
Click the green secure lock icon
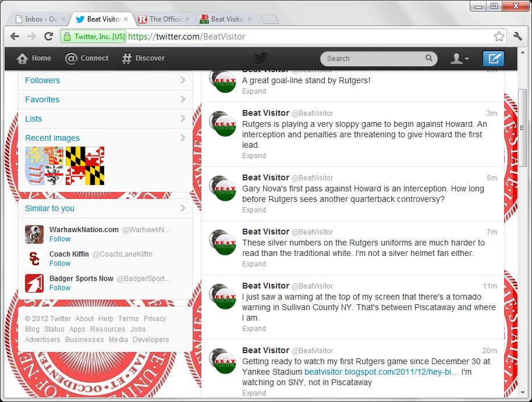[x=67, y=36]
